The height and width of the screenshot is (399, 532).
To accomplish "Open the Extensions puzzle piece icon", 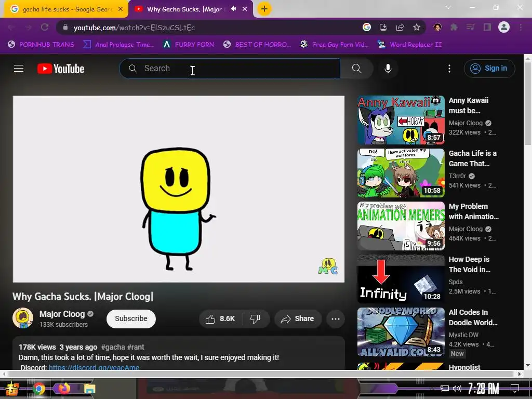I will (454, 27).
